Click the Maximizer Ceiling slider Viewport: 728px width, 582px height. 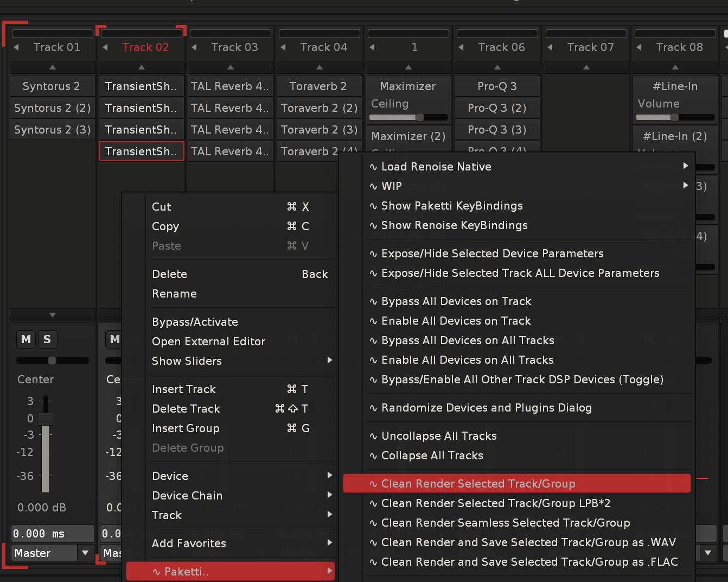[x=408, y=117]
